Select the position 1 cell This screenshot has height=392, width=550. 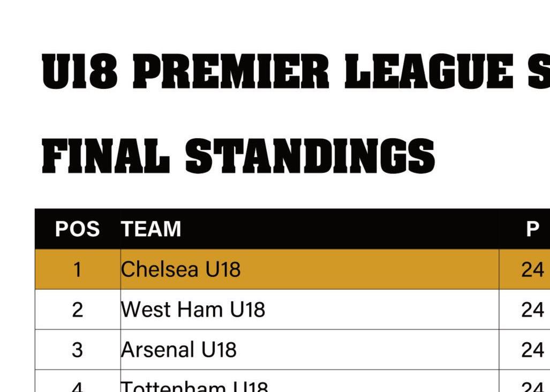pos(78,269)
